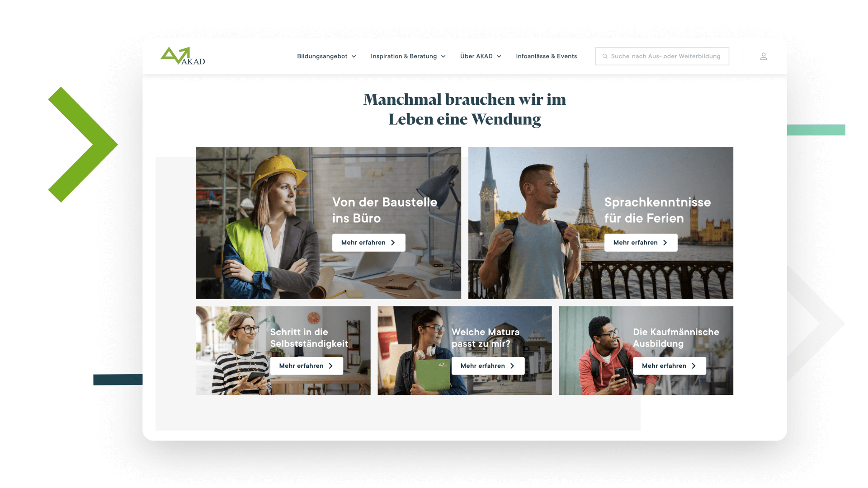Click Schritt in die Selbstständigkeit heading
Viewport: 868px width, 488px height.
[309, 338]
